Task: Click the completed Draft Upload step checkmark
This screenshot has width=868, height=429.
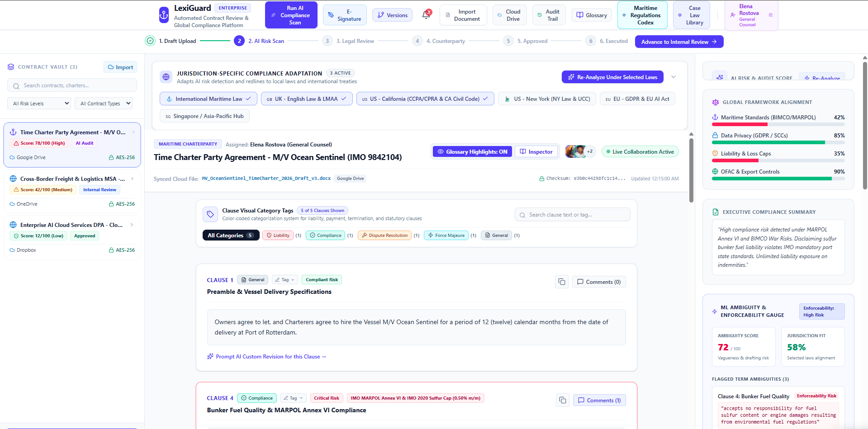Action: [150, 41]
